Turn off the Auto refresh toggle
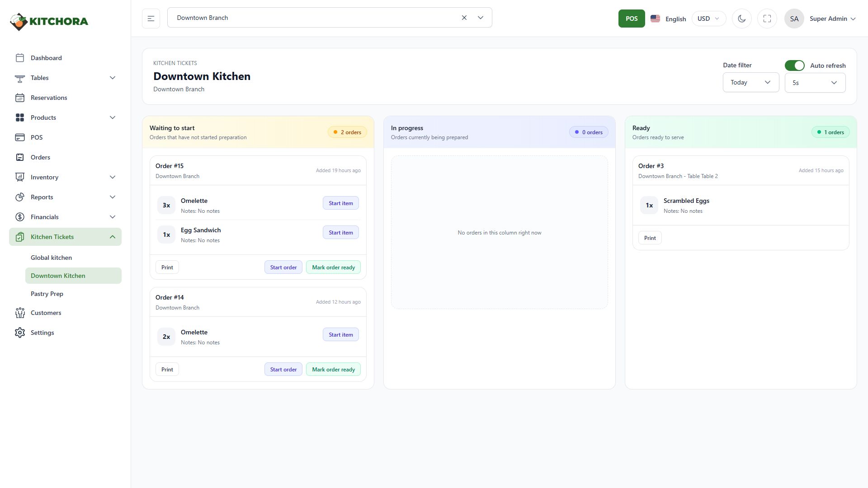 point(794,66)
